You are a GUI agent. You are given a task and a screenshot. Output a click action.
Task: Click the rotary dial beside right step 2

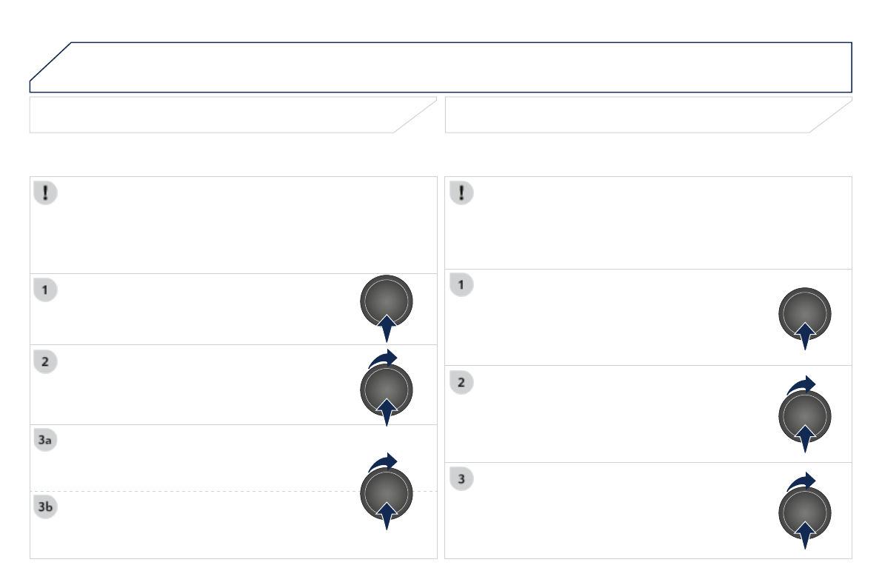[x=804, y=415]
